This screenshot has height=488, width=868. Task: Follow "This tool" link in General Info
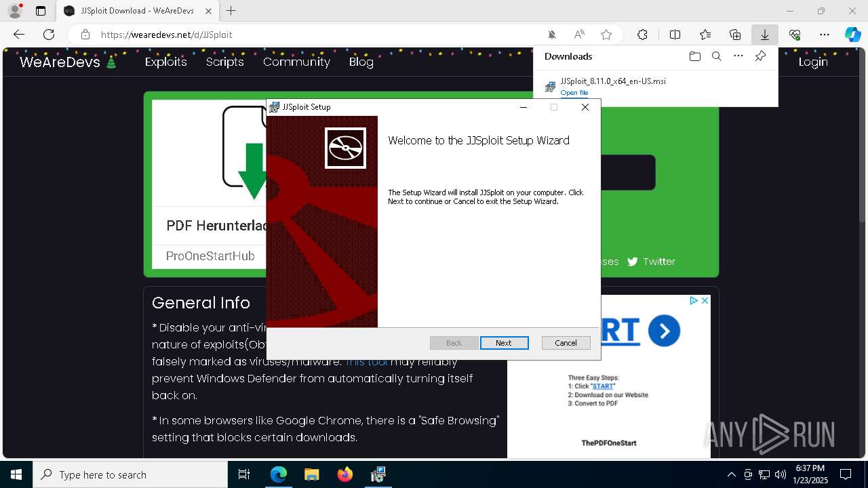[366, 362]
